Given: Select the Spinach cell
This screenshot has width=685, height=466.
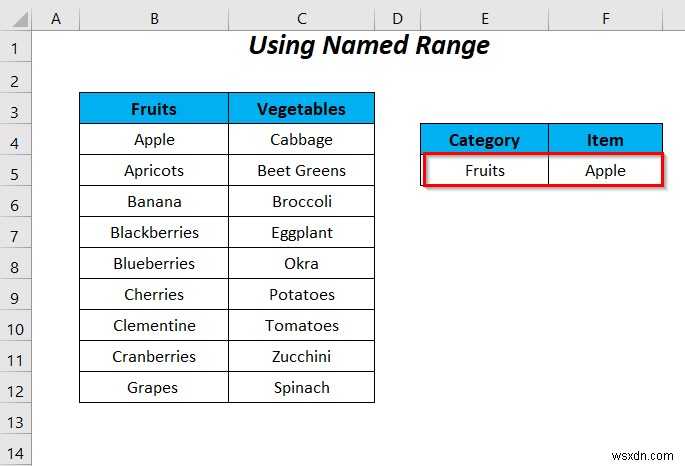Looking at the screenshot, I should [x=301, y=388].
